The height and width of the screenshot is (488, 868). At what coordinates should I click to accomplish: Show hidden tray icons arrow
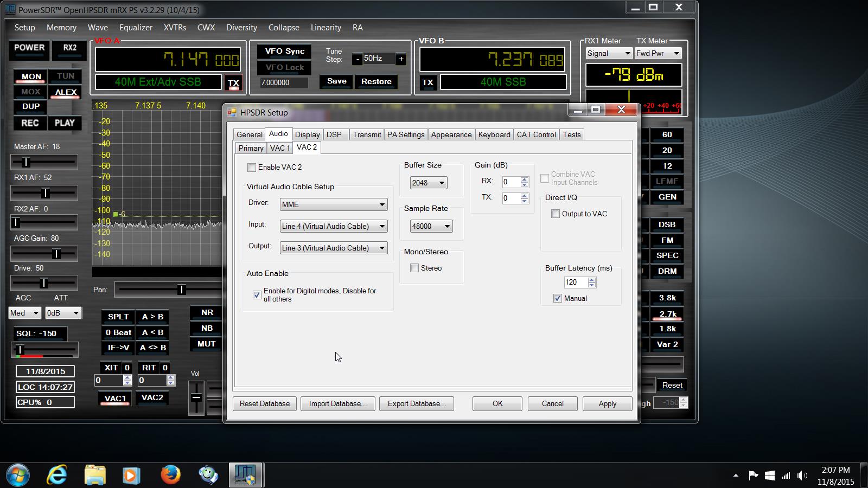tap(736, 476)
